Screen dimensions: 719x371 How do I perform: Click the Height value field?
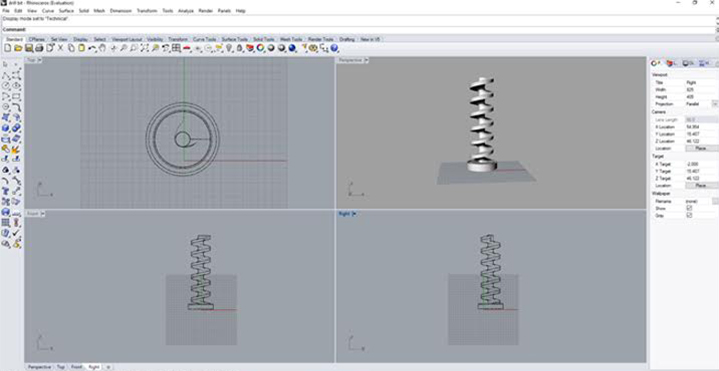[x=702, y=97]
